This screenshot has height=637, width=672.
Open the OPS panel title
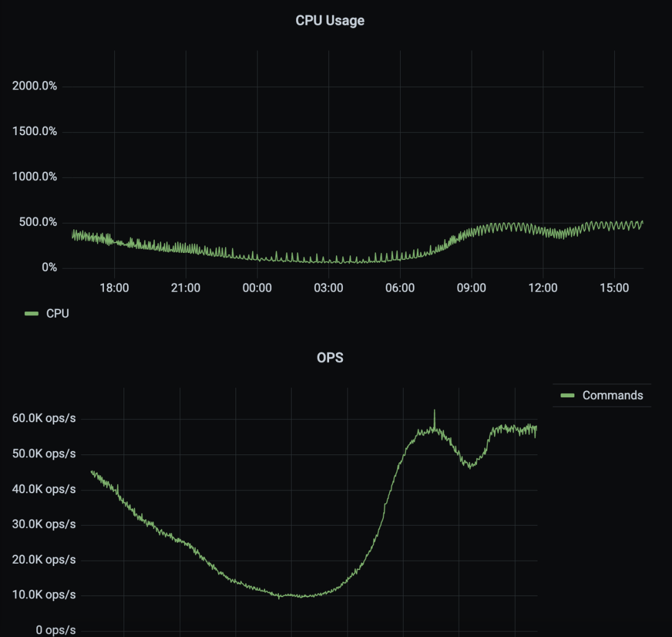(330, 358)
